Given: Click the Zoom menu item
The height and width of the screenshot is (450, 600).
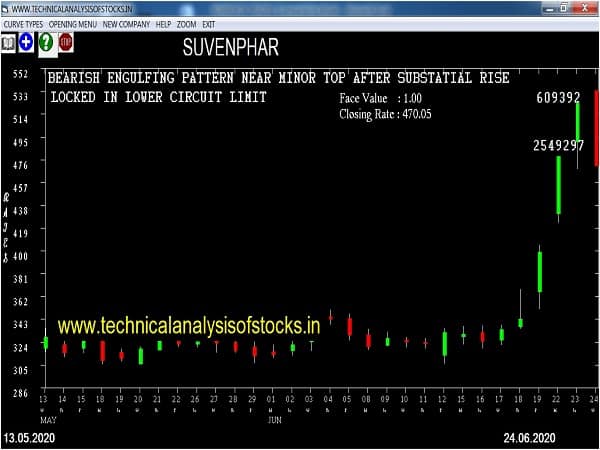Looking at the screenshot, I should tap(187, 23).
